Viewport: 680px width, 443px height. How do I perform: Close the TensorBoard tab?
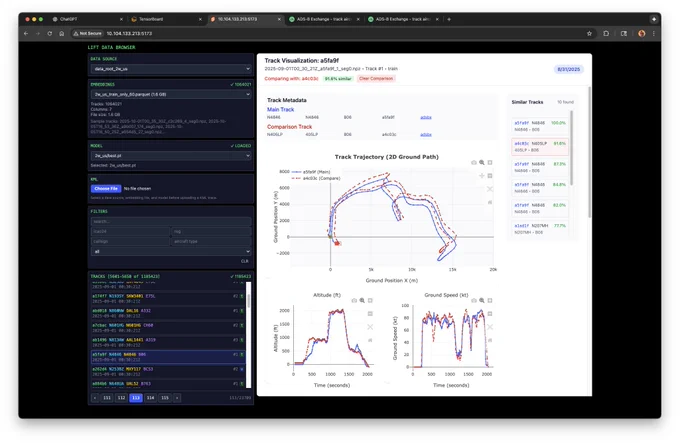(x=200, y=19)
